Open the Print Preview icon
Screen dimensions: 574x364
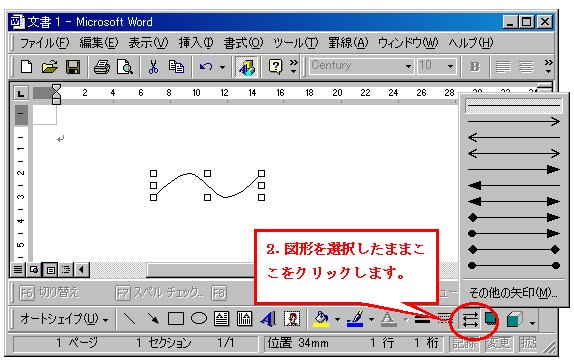click(x=124, y=67)
